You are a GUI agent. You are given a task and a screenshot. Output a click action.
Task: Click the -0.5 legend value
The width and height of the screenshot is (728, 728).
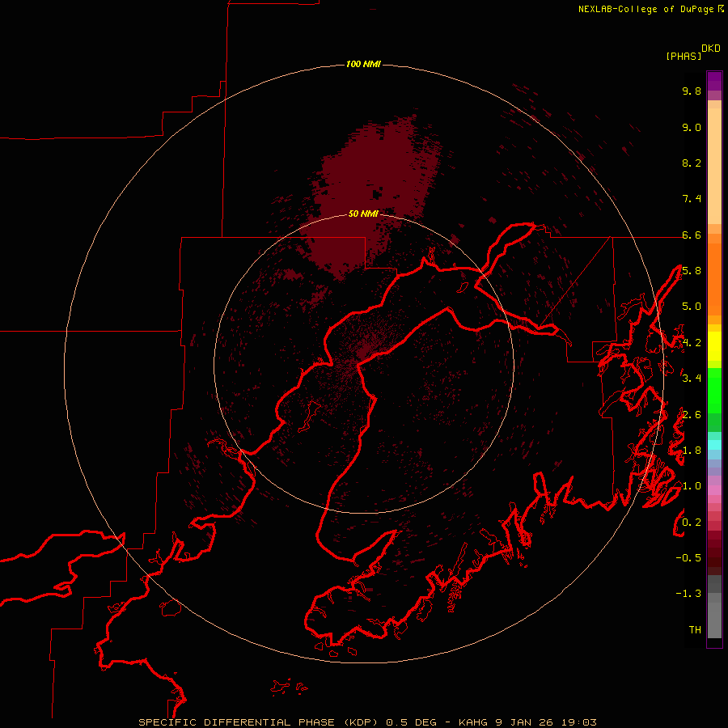pos(688,557)
